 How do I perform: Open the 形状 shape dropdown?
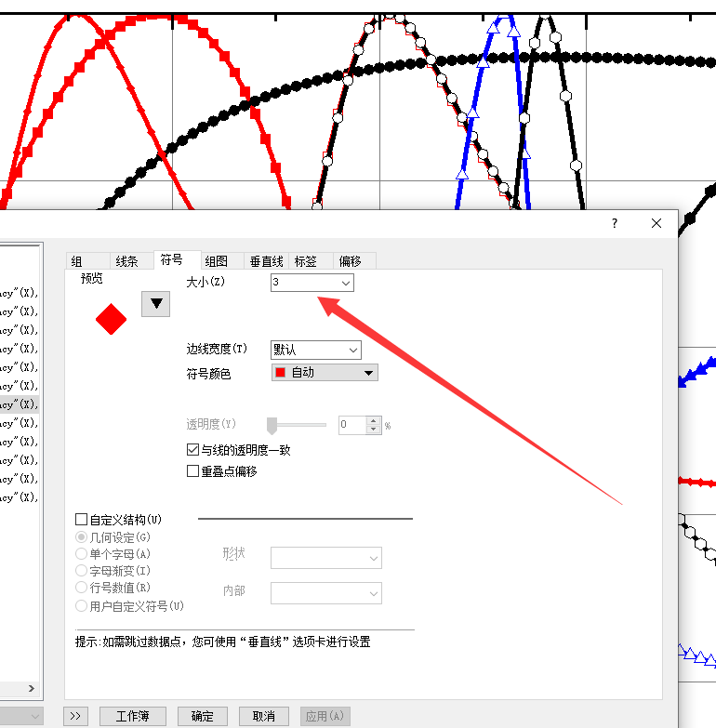[326, 558]
